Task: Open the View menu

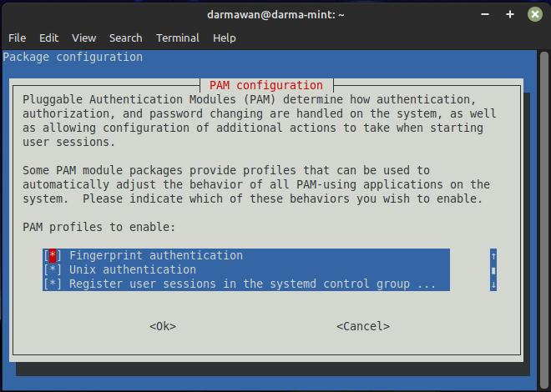Action: pyautogui.click(x=84, y=38)
